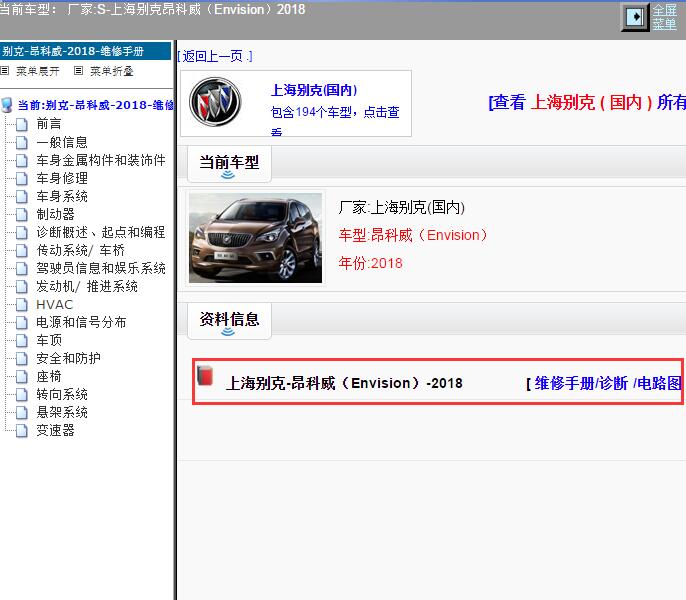The width and height of the screenshot is (686, 600).
Task: Open 发动机/推进系统 tree item
Action: [87, 287]
